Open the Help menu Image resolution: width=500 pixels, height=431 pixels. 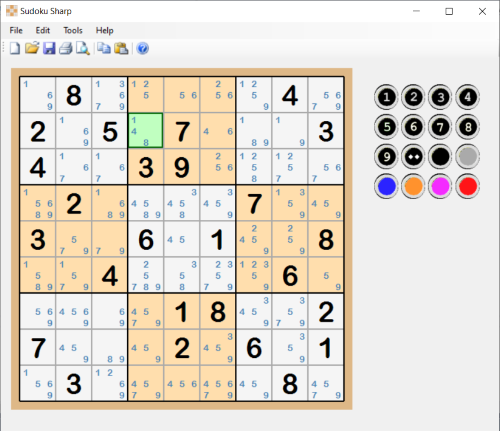(x=105, y=30)
